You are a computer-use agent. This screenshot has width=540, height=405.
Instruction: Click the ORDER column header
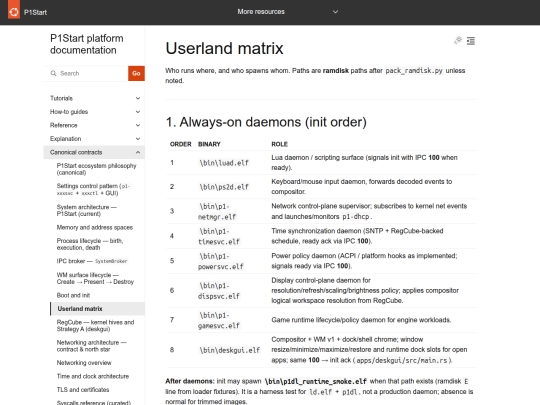(180, 144)
